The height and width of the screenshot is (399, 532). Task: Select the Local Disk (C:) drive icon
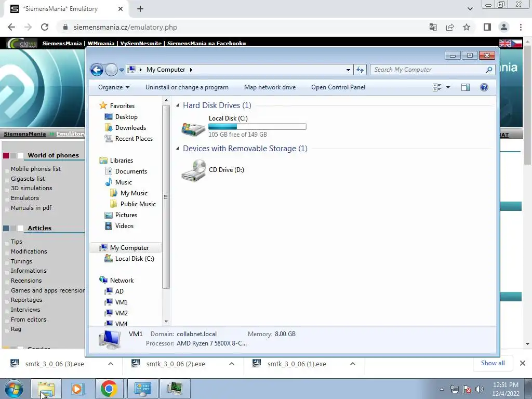[193, 129]
